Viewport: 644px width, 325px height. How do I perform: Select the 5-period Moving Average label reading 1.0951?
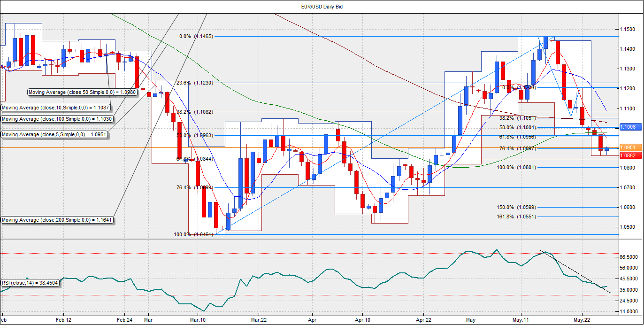pos(54,135)
